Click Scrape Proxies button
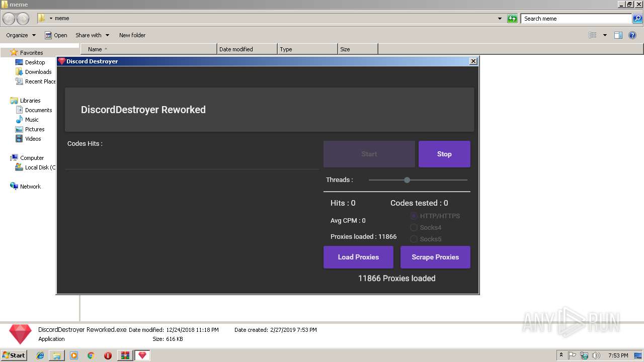This screenshot has height=362, width=644. pos(435,257)
